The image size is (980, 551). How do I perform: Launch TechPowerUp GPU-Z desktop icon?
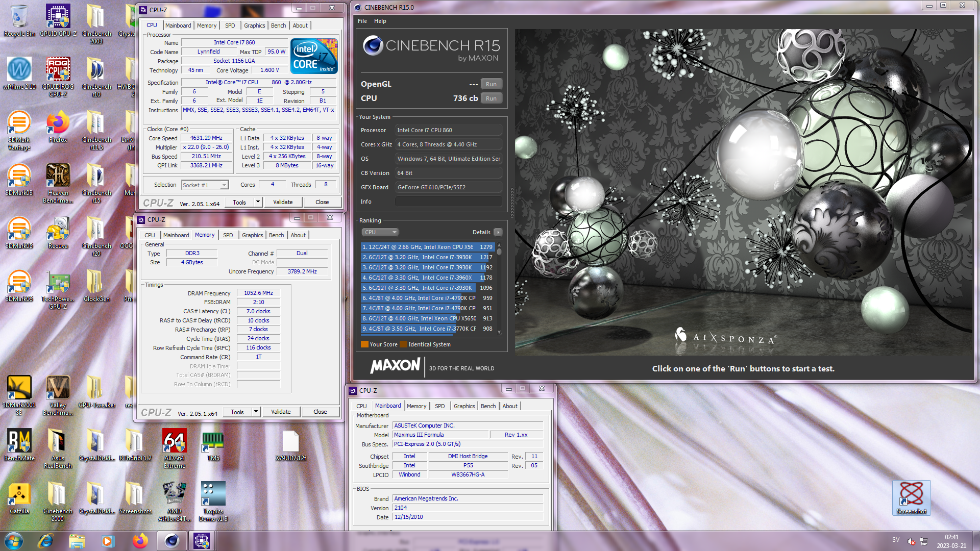pyautogui.click(x=58, y=290)
